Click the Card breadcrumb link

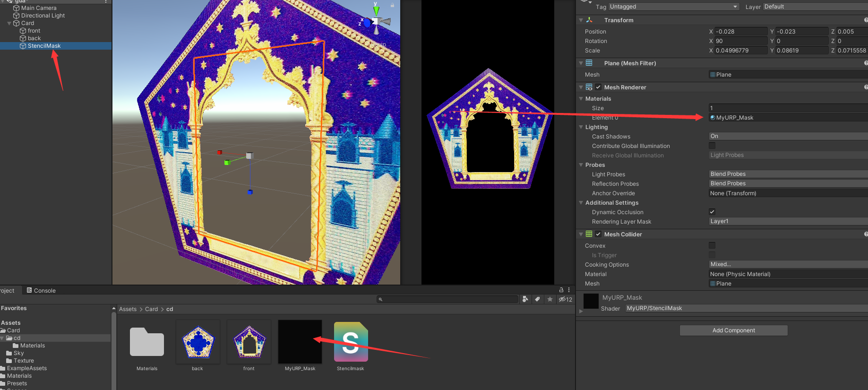pos(151,309)
